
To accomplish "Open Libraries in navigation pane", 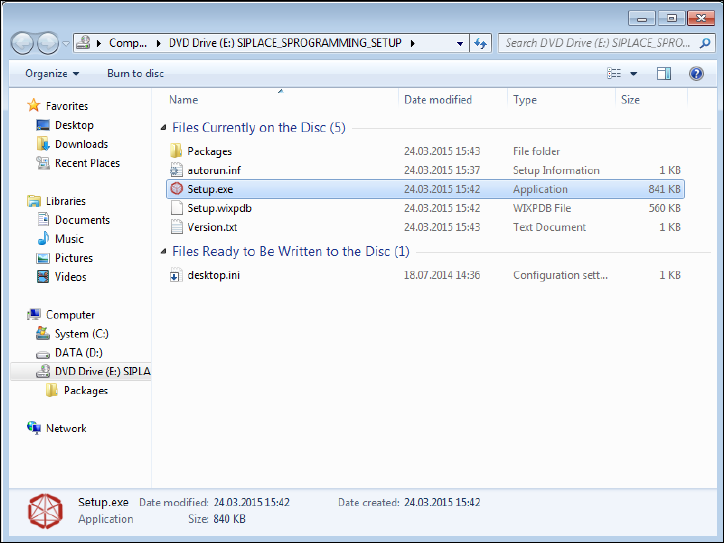I will [x=66, y=201].
